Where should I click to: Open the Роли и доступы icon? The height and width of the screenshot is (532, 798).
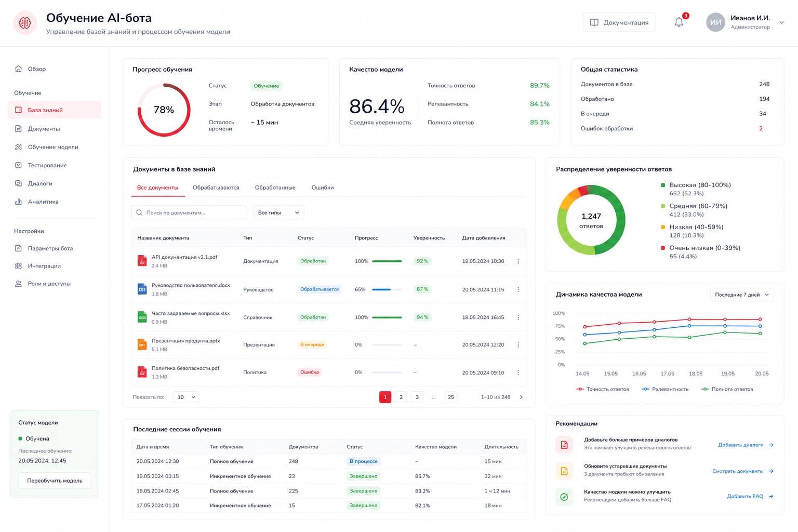18,284
